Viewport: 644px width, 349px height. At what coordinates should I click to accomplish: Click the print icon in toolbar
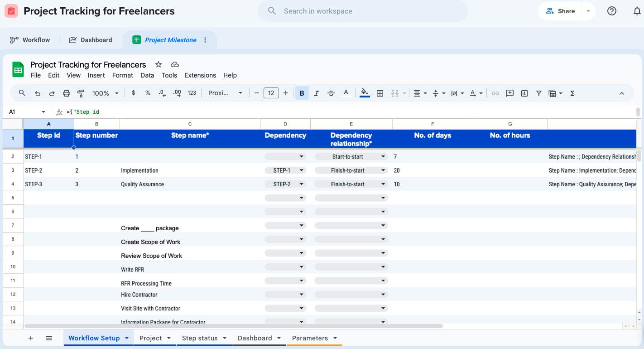click(x=67, y=93)
